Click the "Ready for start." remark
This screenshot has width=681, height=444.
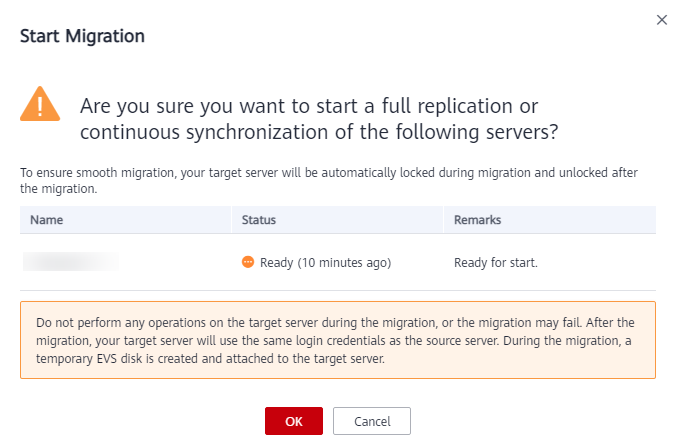[x=496, y=263]
